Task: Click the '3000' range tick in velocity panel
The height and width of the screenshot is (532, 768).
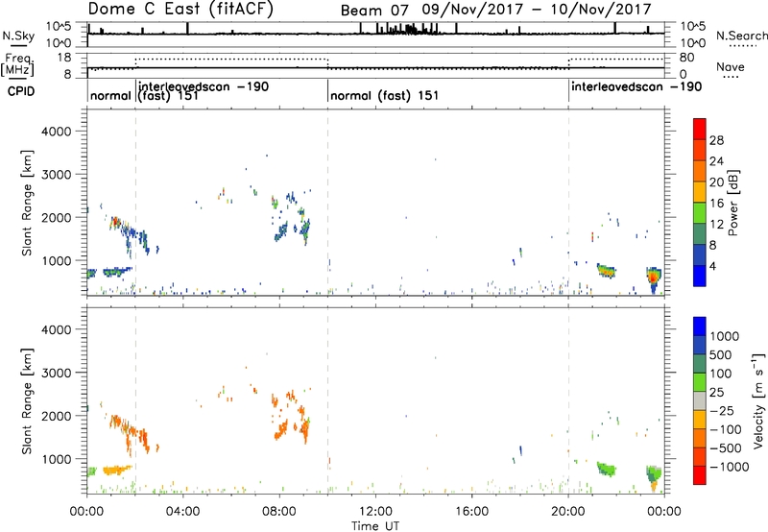Action: (57, 373)
